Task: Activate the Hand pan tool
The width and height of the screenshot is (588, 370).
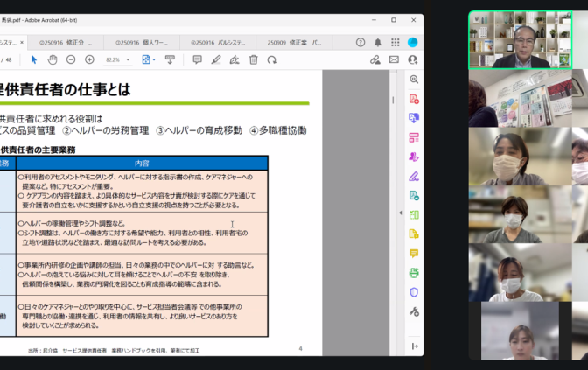Action: click(x=52, y=59)
